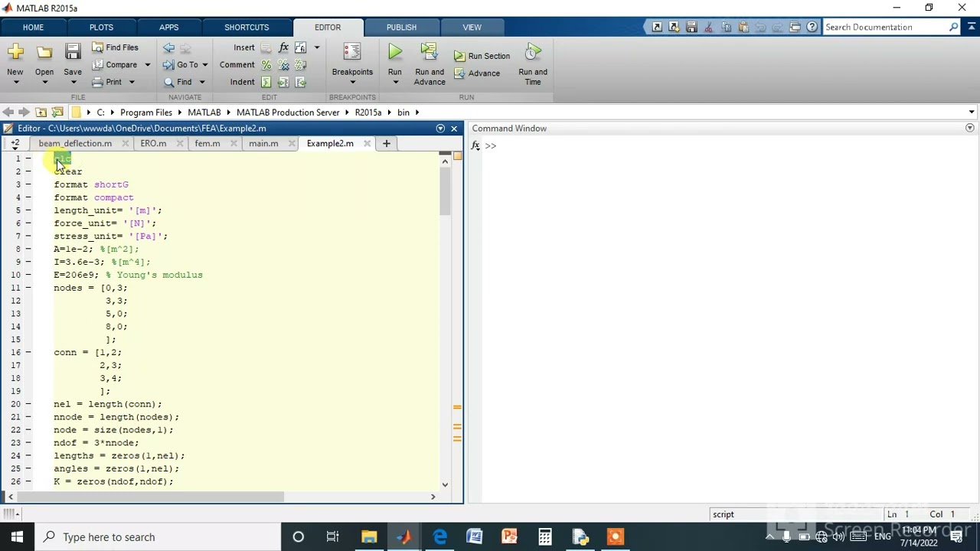The image size is (980, 551).
Task: Switch to the HOME ribbon tab
Action: click(x=33, y=28)
